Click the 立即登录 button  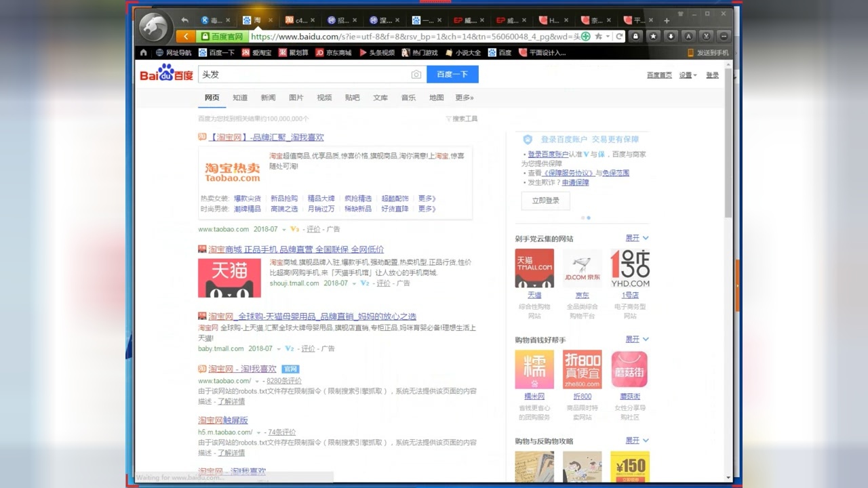[545, 201]
